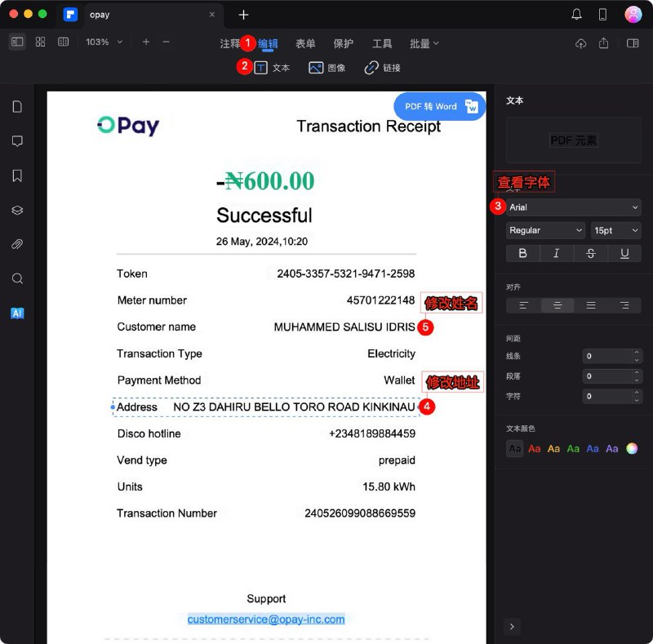
Task: Pick the red text color swatch
Action: tap(535, 447)
